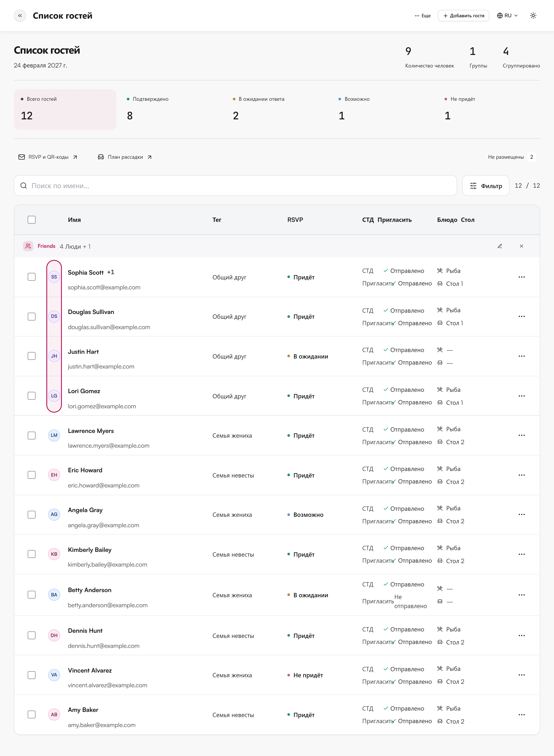
Task: Click the Имя column header
Action: click(74, 220)
